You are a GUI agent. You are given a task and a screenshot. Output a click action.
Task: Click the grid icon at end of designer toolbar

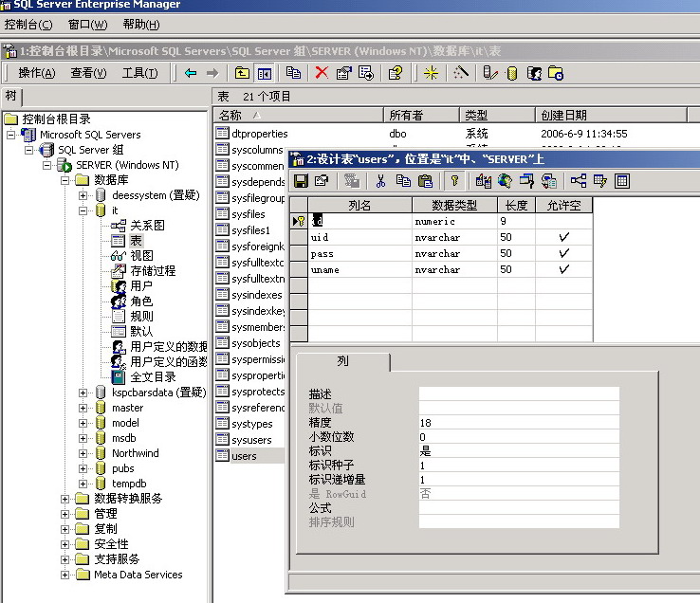point(622,181)
